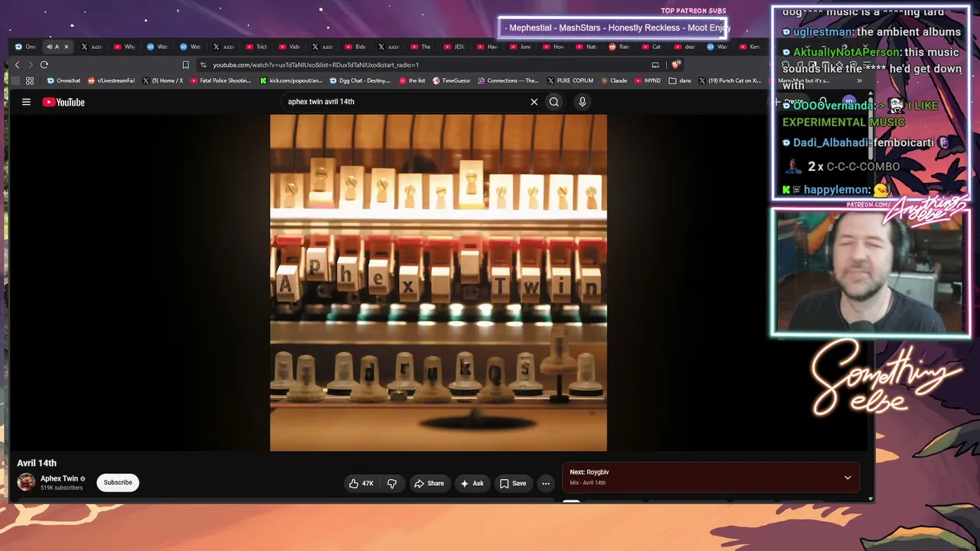Open the Claude bookmark

[613, 80]
